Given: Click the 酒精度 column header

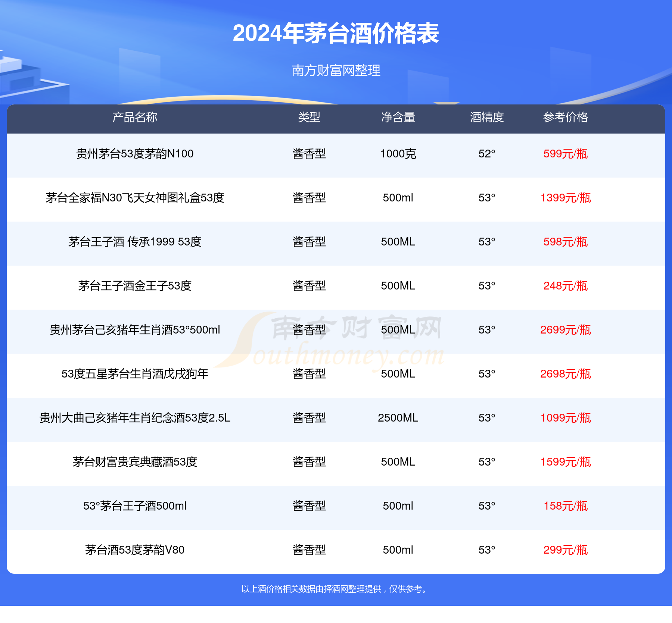Looking at the screenshot, I should 487,117.
